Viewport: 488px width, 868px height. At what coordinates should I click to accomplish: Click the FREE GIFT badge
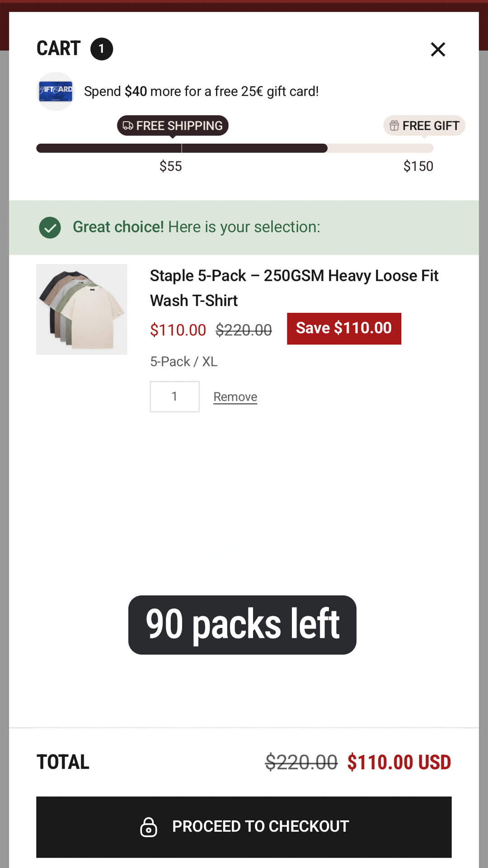(x=424, y=126)
